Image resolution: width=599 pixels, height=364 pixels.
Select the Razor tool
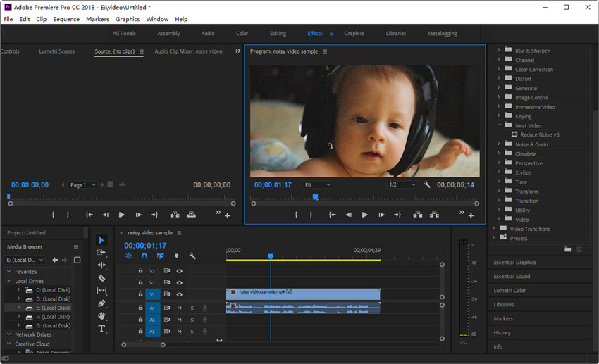coord(101,278)
